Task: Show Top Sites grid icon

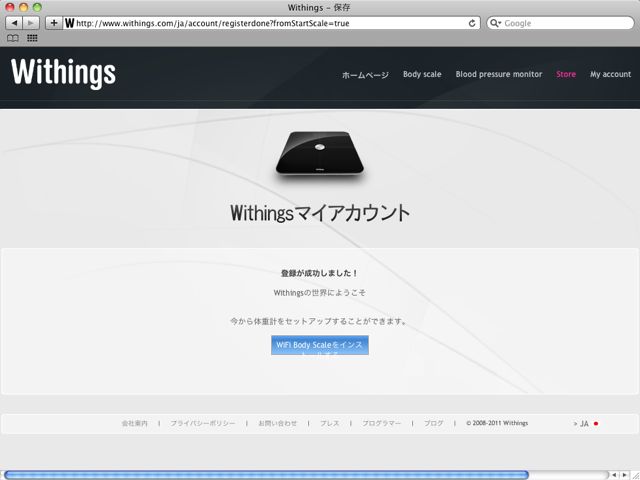Action: [x=32, y=38]
